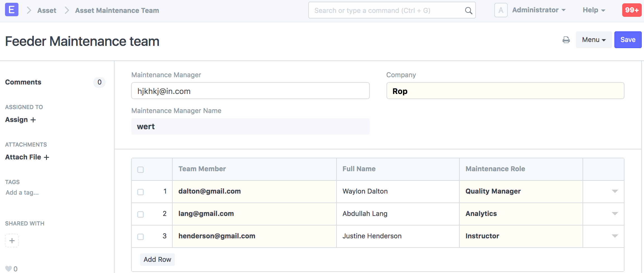The image size is (644, 273).
Task: Click the plus icon under Shared With
Action: click(x=12, y=241)
